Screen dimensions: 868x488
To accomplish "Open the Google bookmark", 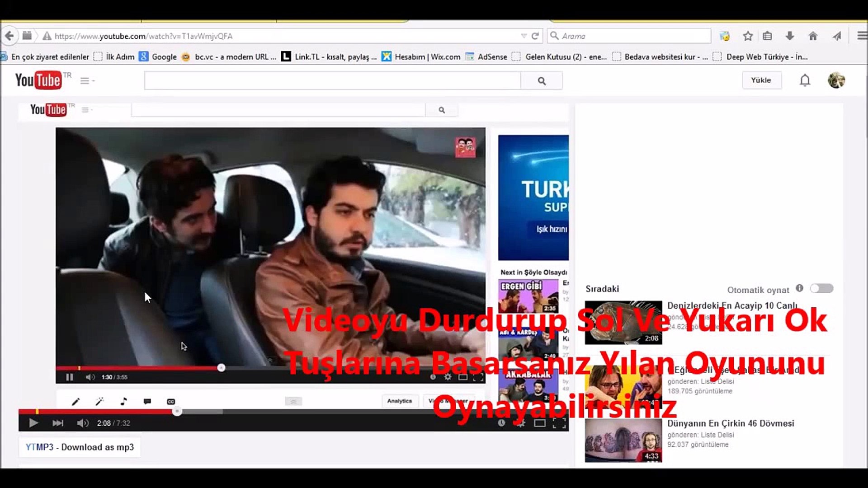I will pyautogui.click(x=158, y=56).
